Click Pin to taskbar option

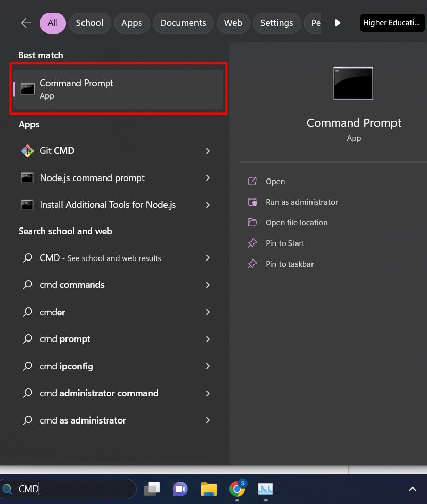289,264
